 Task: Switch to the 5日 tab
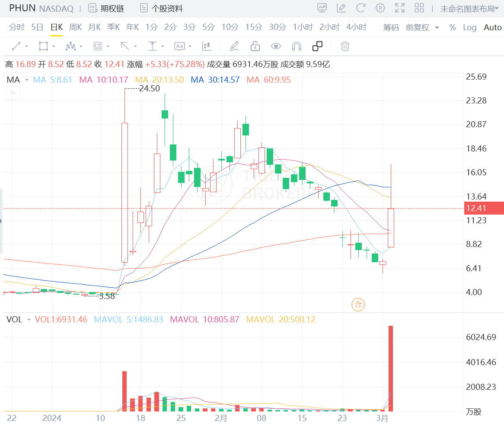point(37,27)
